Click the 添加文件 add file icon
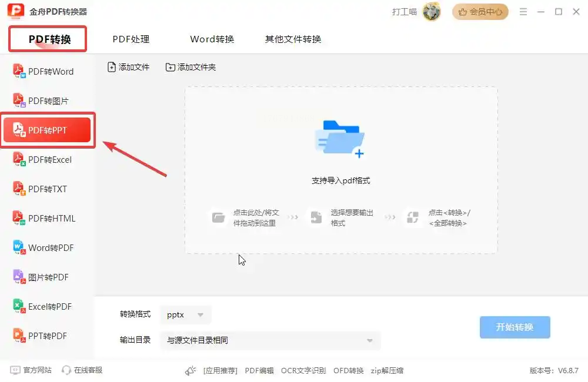Image resolution: width=588 pixels, height=382 pixels. pyautogui.click(x=111, y=67)
